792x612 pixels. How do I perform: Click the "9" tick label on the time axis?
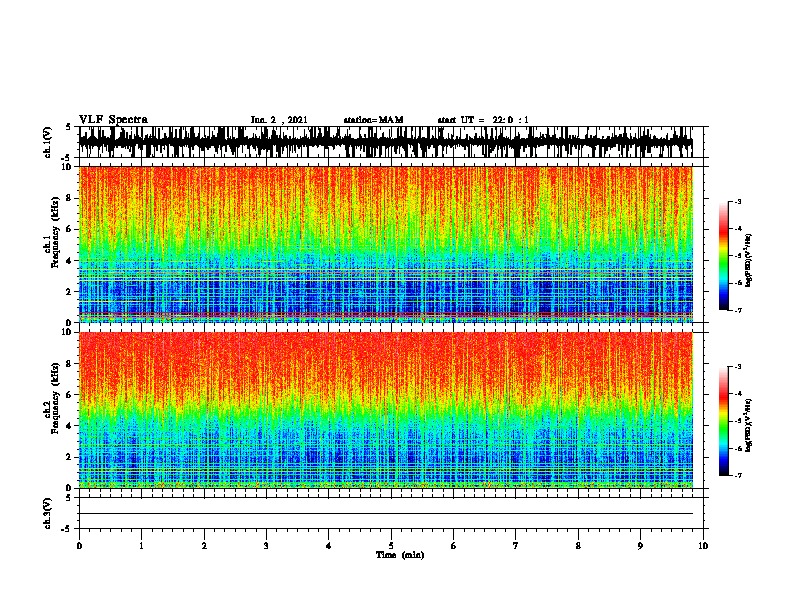640,546
